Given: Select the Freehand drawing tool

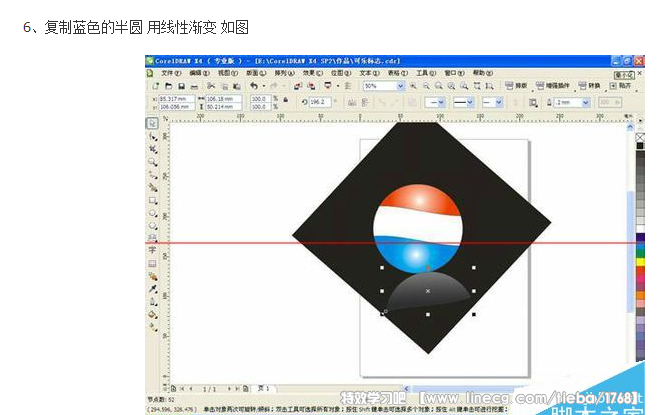Looking at the screenshot, I should [x=152, y=175].
